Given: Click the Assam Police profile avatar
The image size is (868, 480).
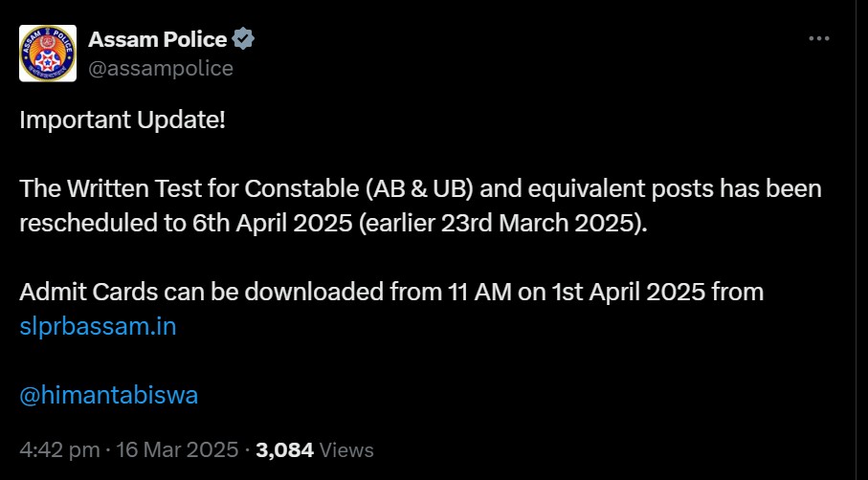Looking at the screenshot, I should tap(48, 54).
